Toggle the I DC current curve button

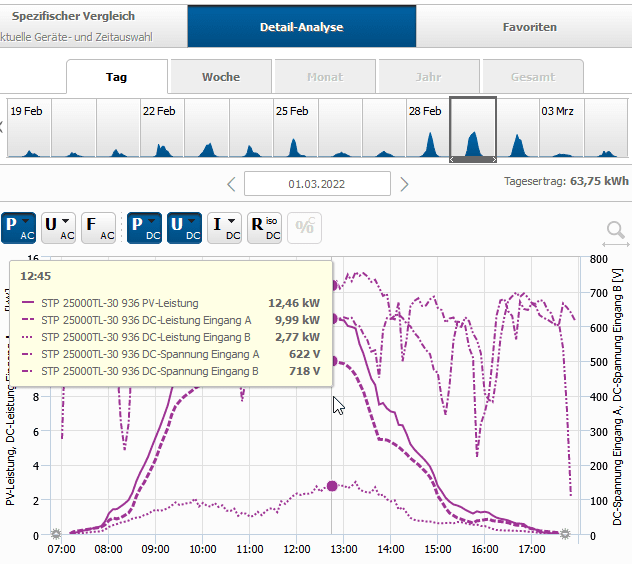225,228
